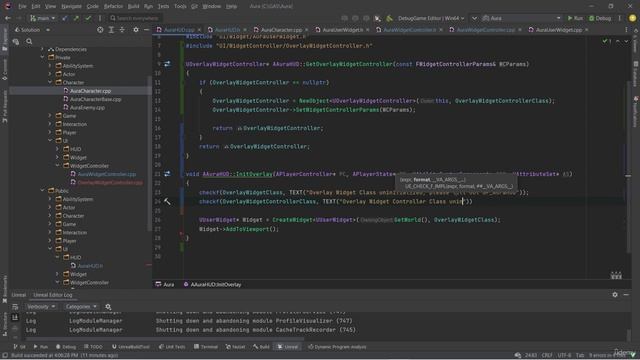Image resolution: width=640 pixels, height=360 pixels.
Task: Collapse the Public folder
Action: tap(42, 191)
